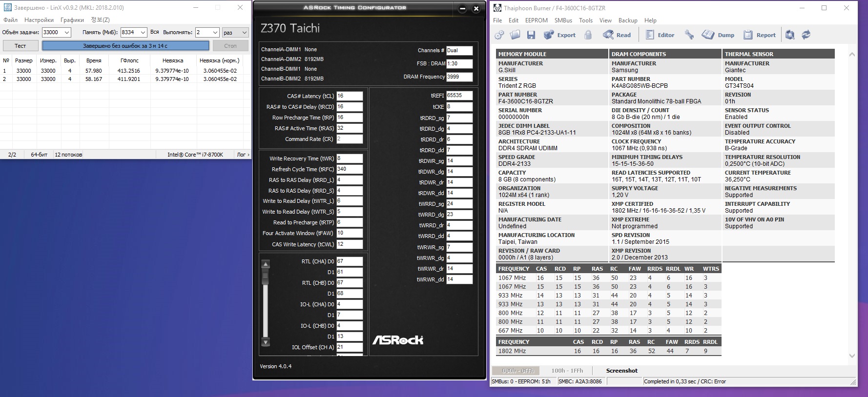The image size is (868, 397).
Task: Click the refresh arrows icon
Action: pyautogui.click(x=806, y=35)
